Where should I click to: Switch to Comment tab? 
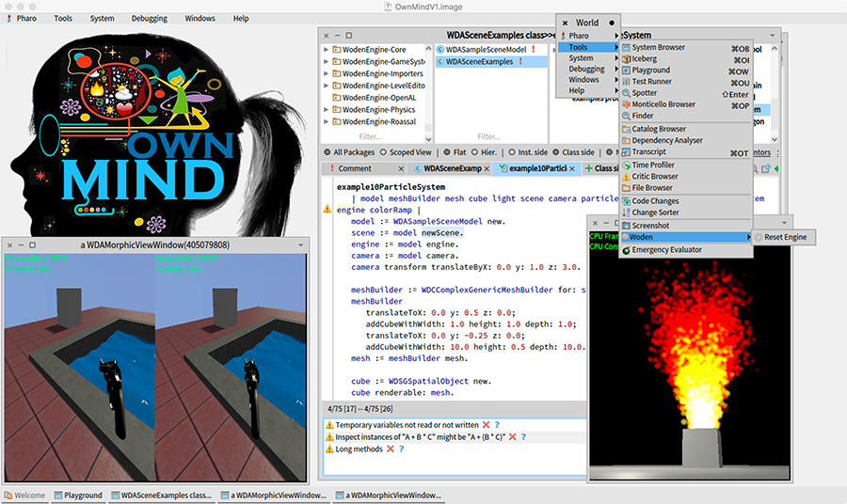355,169
